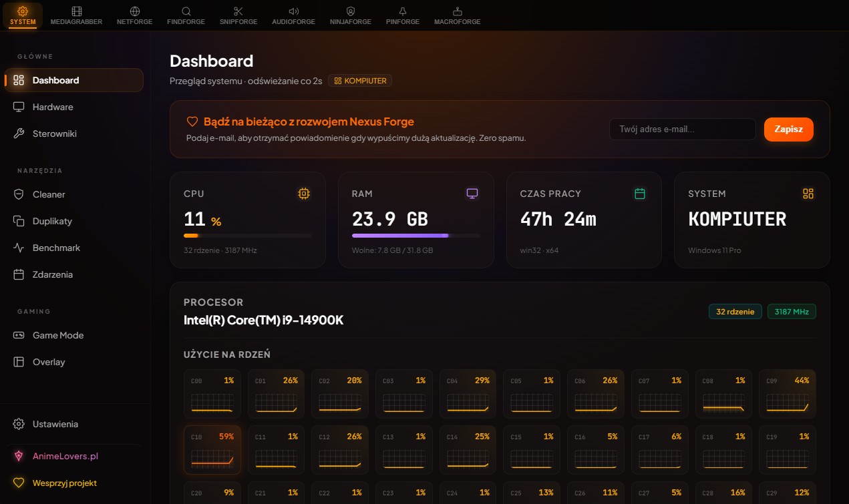Select core C06 usage tile
849x504 pixels.
pyautogui.click(x=596, y=394)
